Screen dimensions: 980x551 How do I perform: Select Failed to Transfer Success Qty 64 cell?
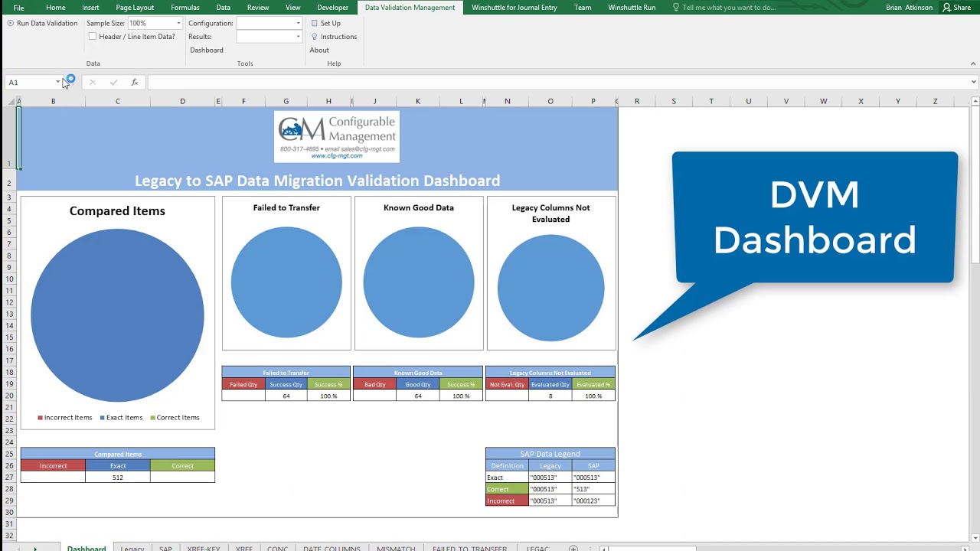pyautogui.click(x=286, y=396)
